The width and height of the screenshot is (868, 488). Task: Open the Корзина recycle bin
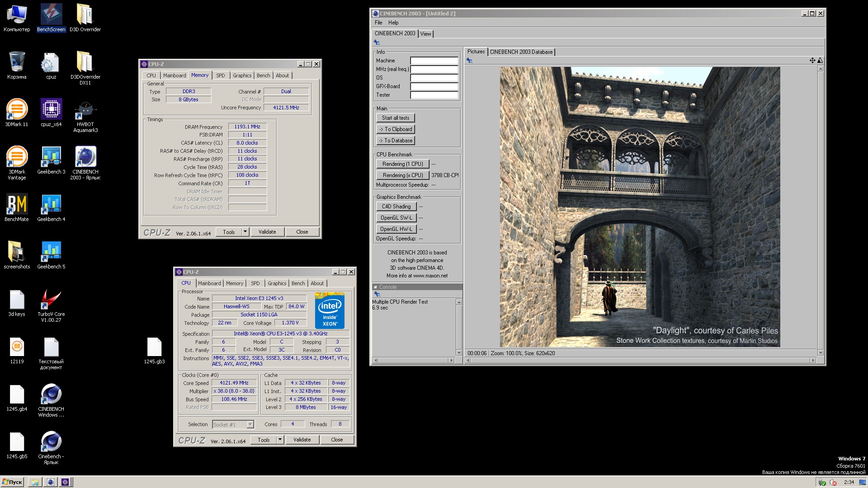pyautogui.click(x=17, y=66)
